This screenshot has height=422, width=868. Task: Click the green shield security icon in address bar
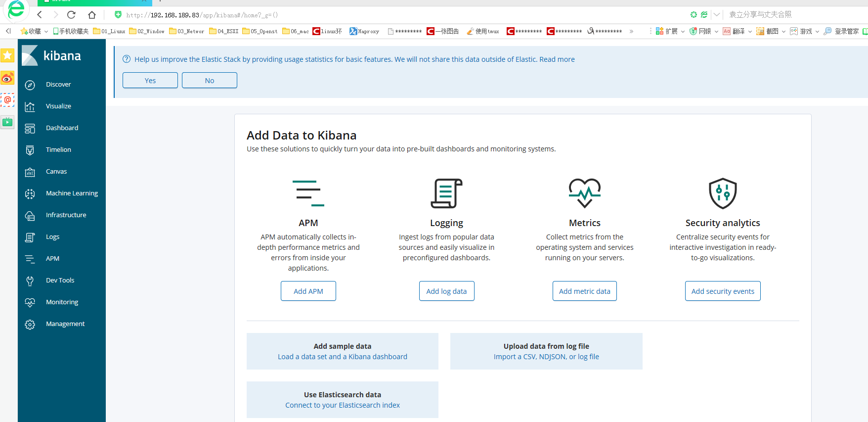[x=118, y=15]
